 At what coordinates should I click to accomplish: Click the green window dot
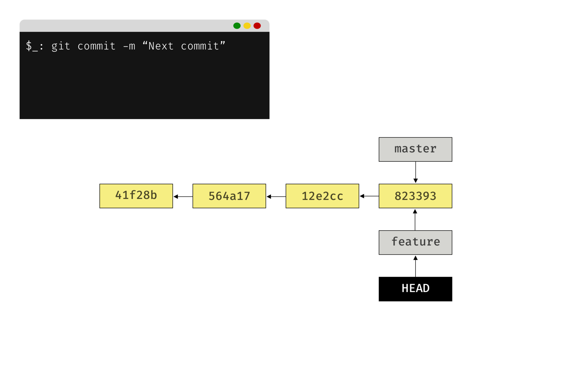click(x=237, y=26)
